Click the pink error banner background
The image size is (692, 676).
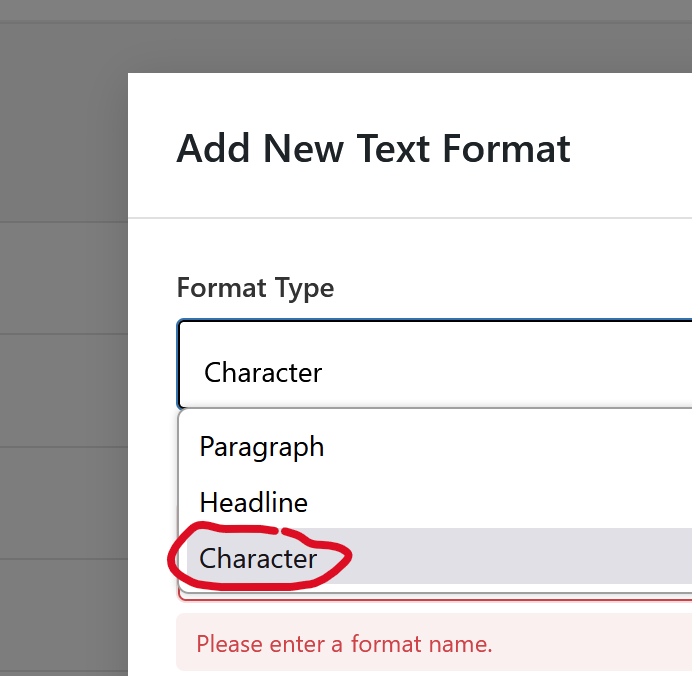(x=600, y=644)
